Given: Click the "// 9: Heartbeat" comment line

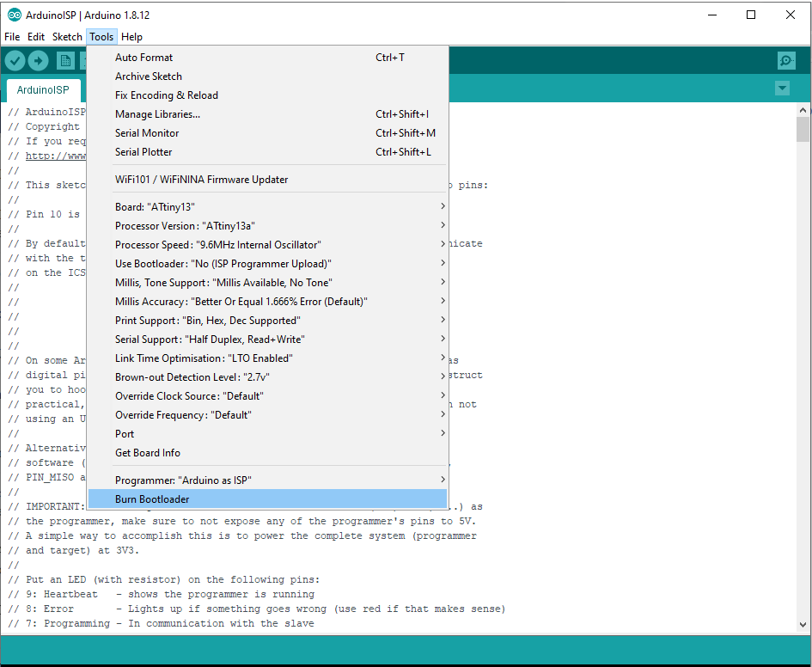Looking at the screenshot, I should (x=161, y=594).
